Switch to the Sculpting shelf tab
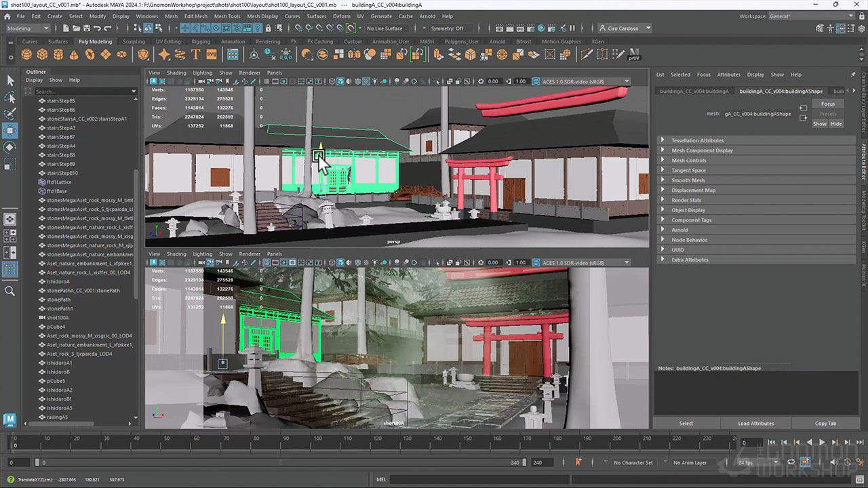The width and height of the screenshot is (868, 488). point(134,41)
